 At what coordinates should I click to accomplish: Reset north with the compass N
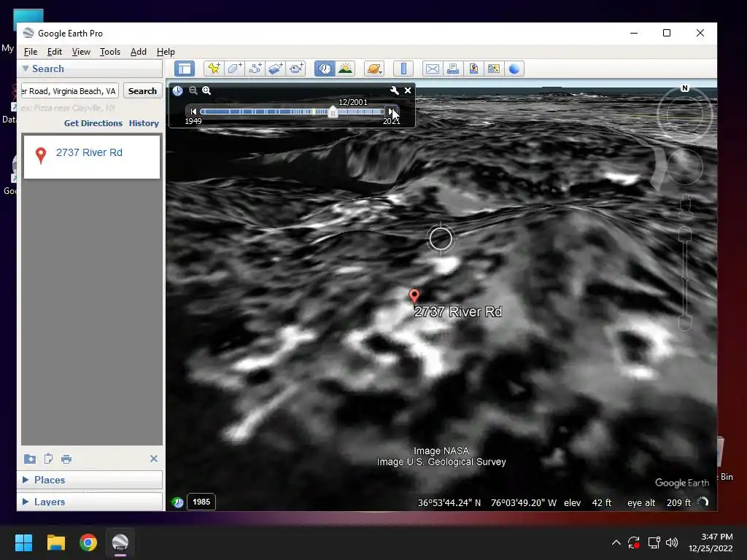pos(684,88)
